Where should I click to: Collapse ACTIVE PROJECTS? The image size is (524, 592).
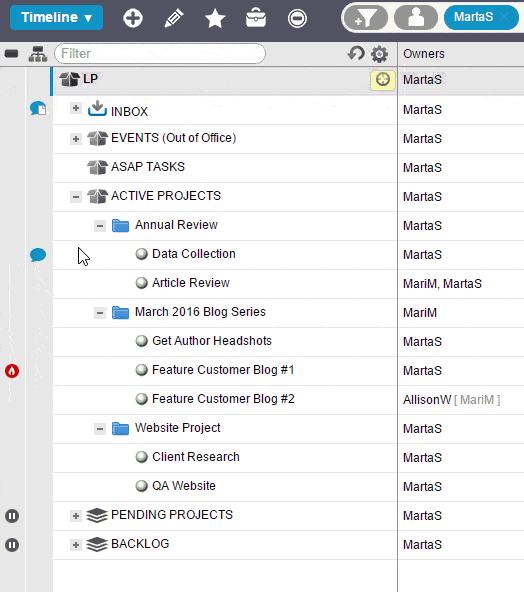tap(76, 197)
